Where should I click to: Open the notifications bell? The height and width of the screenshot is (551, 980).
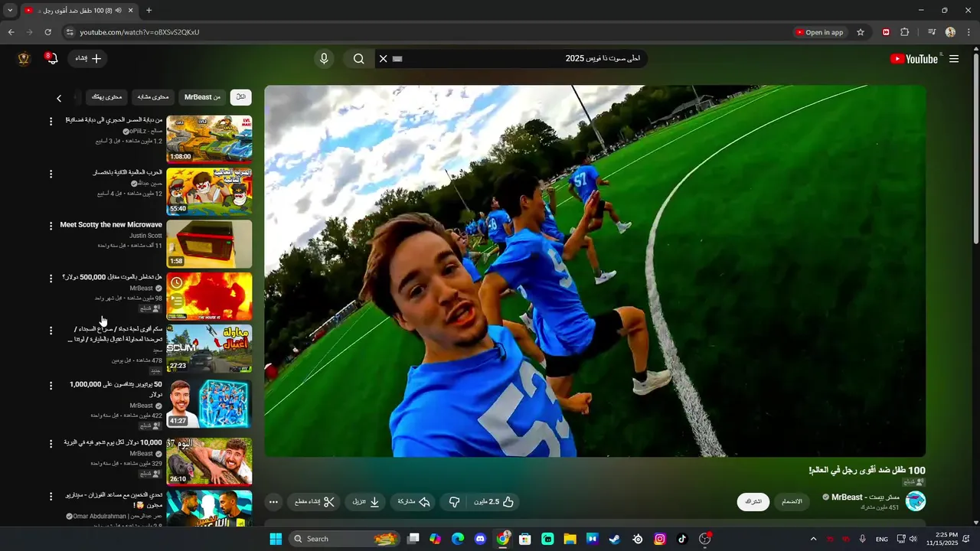coord(52,58)
